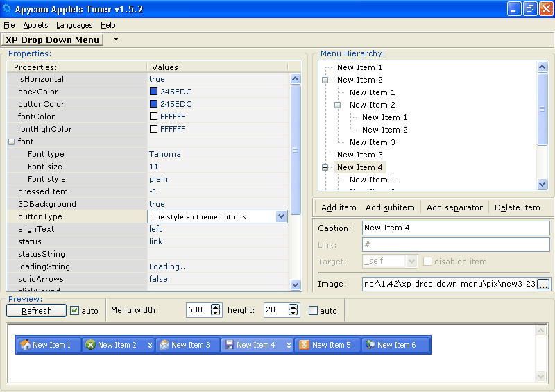This screenshot has width=555, height=392.
Task: Click the envelope icon on New Item 3
Action: point(164,345)
